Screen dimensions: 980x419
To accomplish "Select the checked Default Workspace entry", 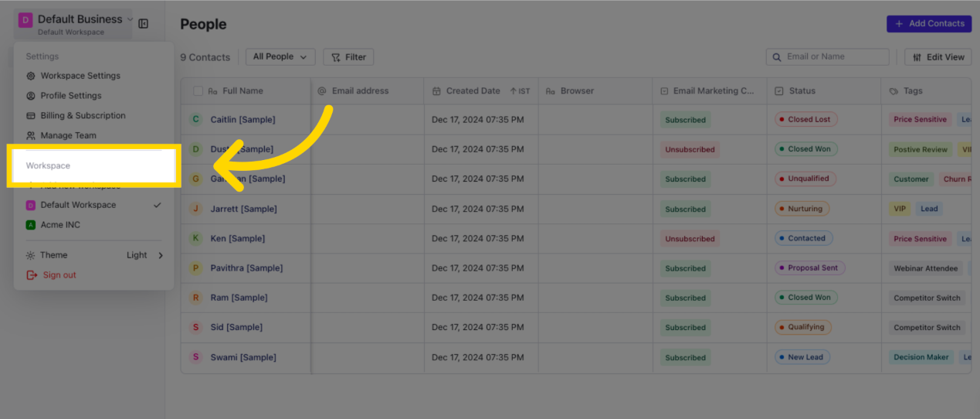I will coord(78,205).
